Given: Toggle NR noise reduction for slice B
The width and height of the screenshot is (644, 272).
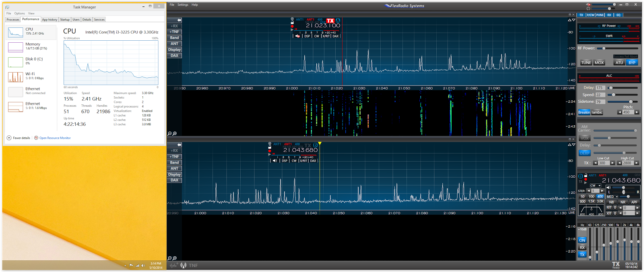Looking at the screenshot, I should pyautogui.click(x=623, y=202).
